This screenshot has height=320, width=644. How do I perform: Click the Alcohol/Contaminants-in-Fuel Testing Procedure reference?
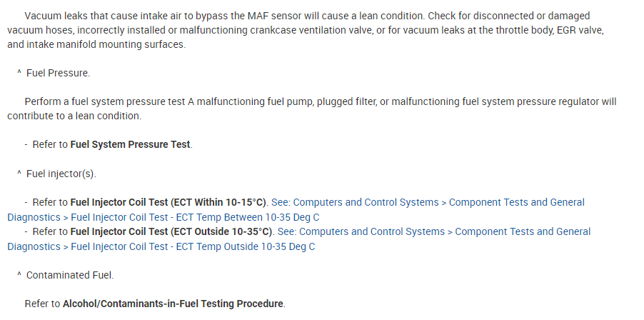coord(173,304)
